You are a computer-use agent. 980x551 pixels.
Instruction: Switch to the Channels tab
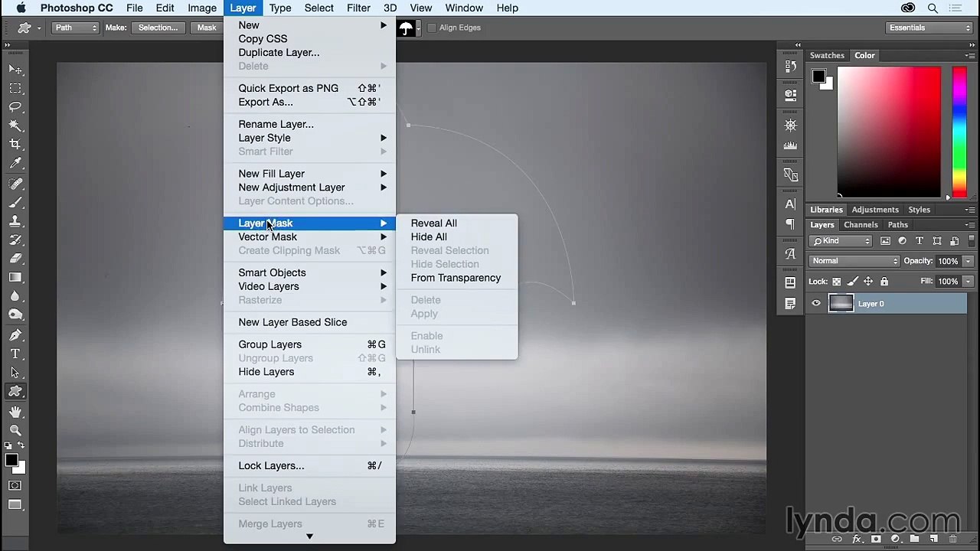[861, 225]
